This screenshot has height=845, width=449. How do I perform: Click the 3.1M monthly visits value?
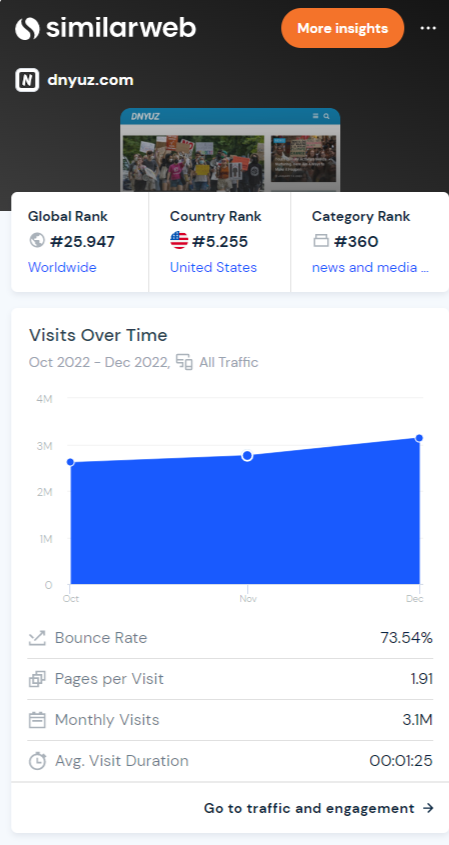point(418,720)
